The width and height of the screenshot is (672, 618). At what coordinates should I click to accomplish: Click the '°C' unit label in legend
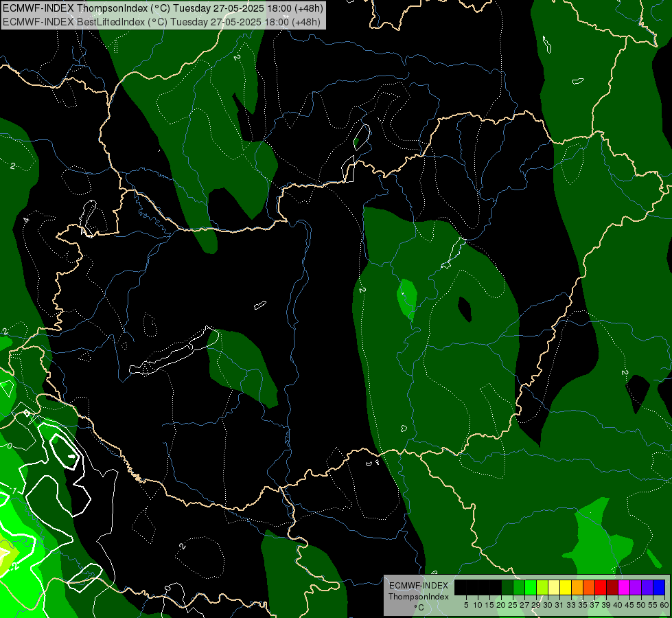click(x=419, y=607)
